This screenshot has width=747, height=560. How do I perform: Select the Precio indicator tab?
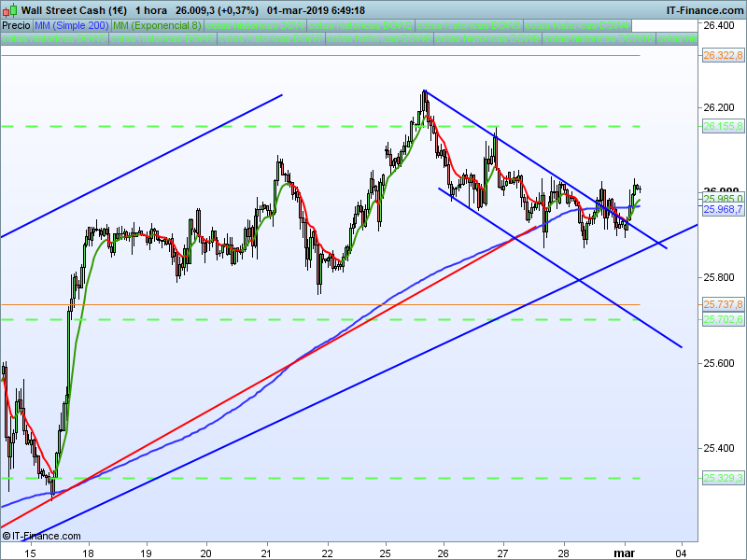coord(16,25)
